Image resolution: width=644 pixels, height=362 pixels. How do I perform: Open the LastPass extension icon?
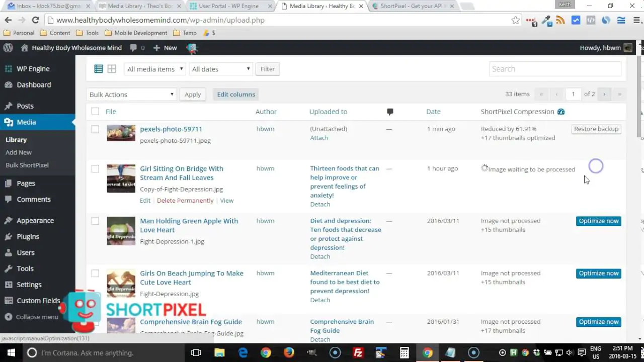531,21
